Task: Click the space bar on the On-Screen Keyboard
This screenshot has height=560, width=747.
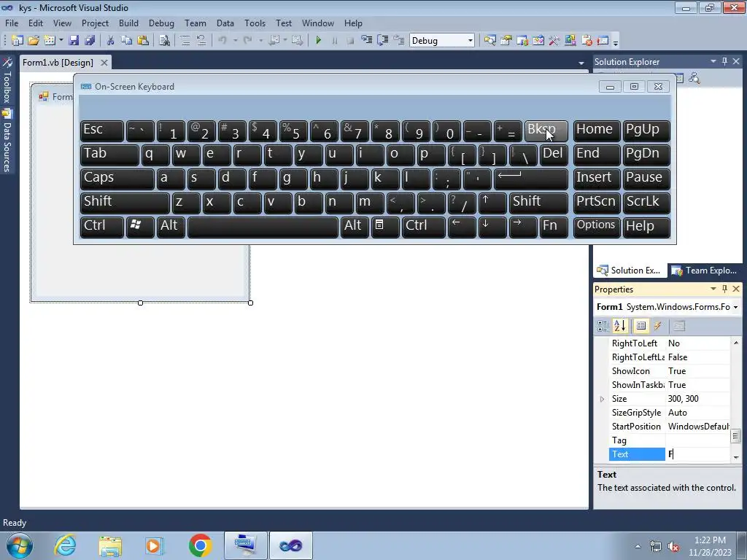Action: 263,227
